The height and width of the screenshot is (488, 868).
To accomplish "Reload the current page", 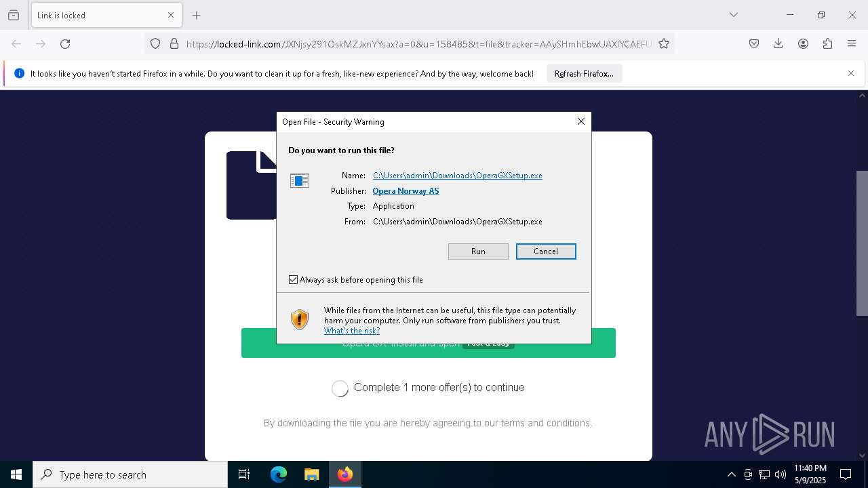I will coord(65,44).
